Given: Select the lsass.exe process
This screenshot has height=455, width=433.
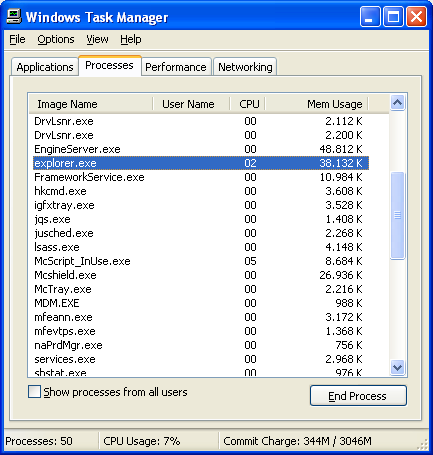Looking at the screenshot, I should click(x=201, y=247).
